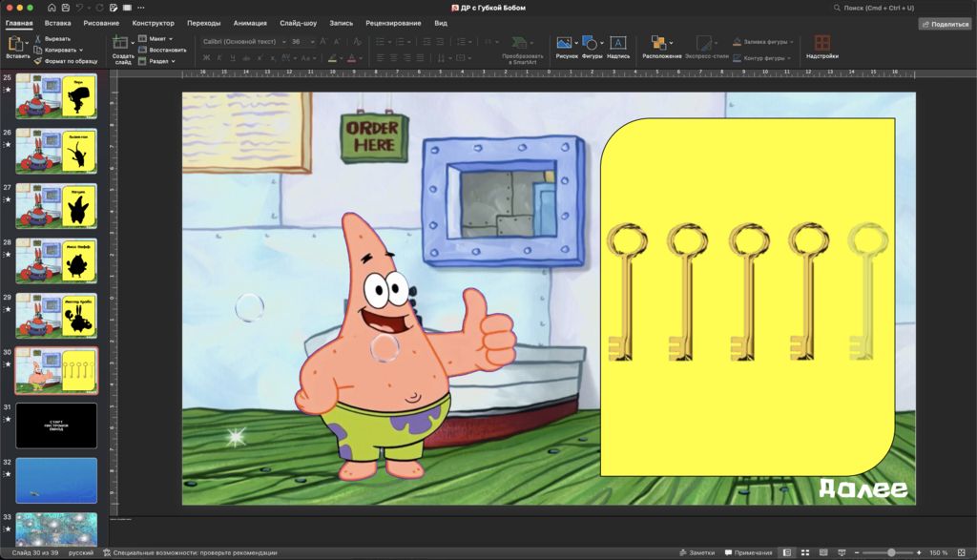Click the Поделиться (Share) button
Viewport: 977px width, 560px height.
click(946, 24)
